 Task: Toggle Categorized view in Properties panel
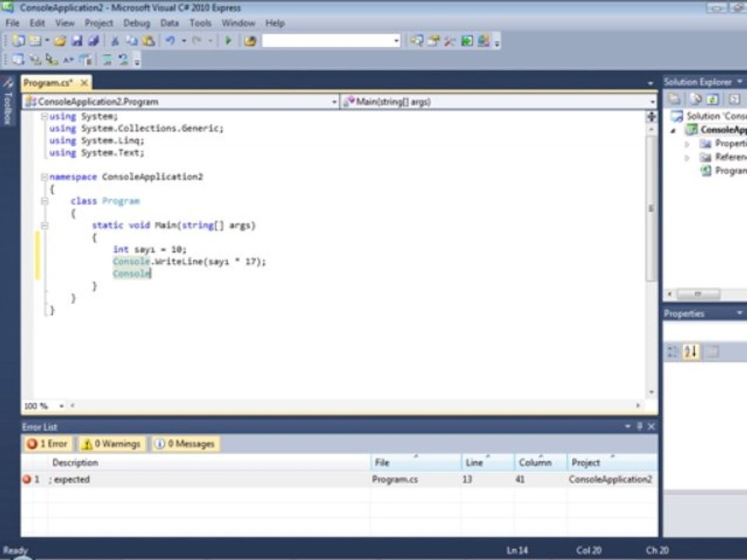pyautogui.click(x=672, y=352)
